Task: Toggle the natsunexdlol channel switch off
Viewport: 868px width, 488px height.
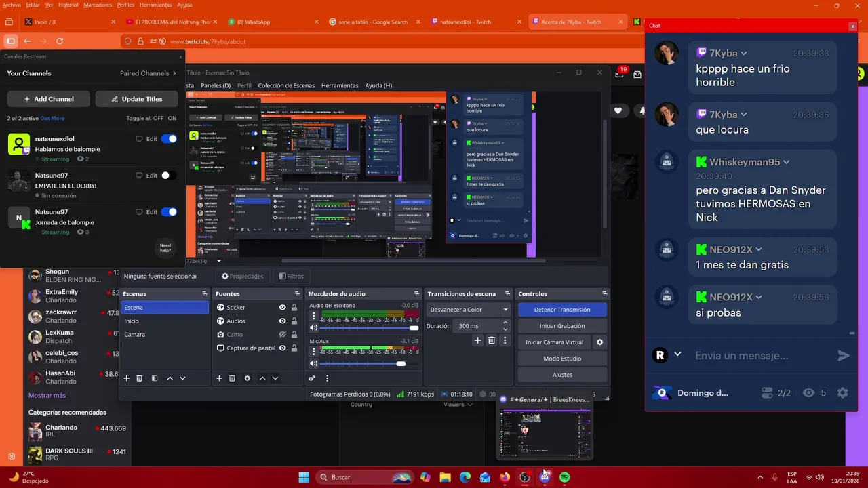Action: tap(169, 139)
